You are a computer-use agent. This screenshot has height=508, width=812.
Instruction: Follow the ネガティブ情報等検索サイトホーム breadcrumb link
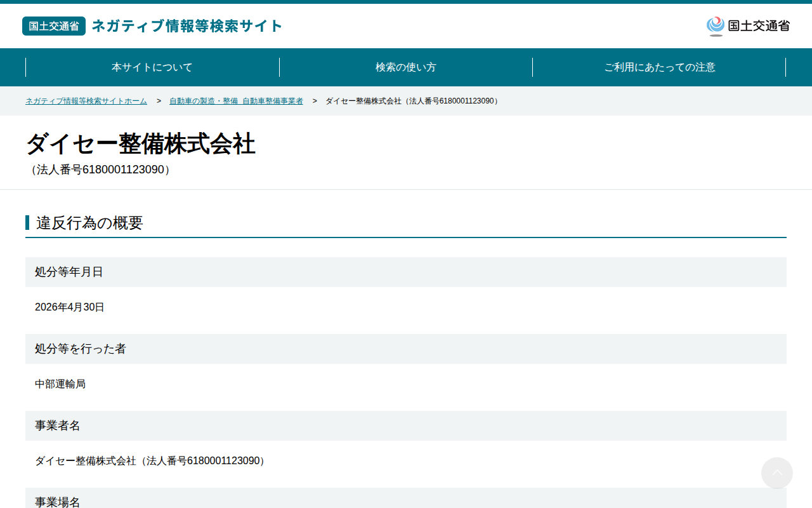coord(86,101)
